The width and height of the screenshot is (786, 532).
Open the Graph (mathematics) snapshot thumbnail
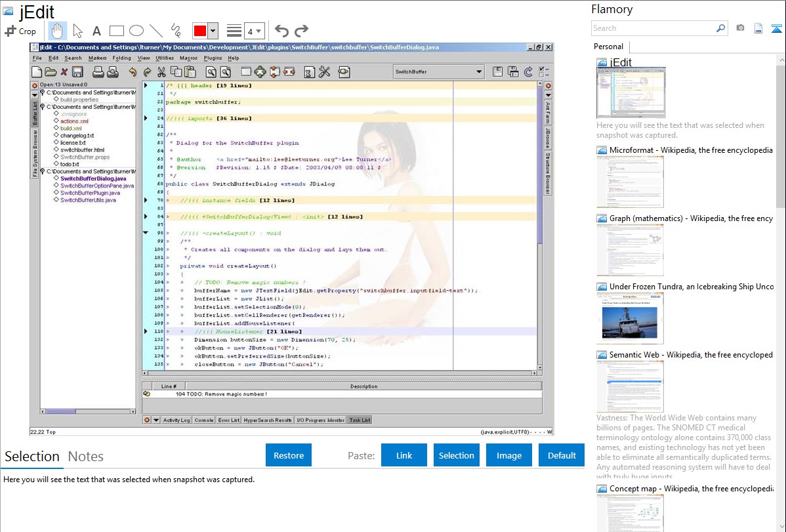point(630,250)
